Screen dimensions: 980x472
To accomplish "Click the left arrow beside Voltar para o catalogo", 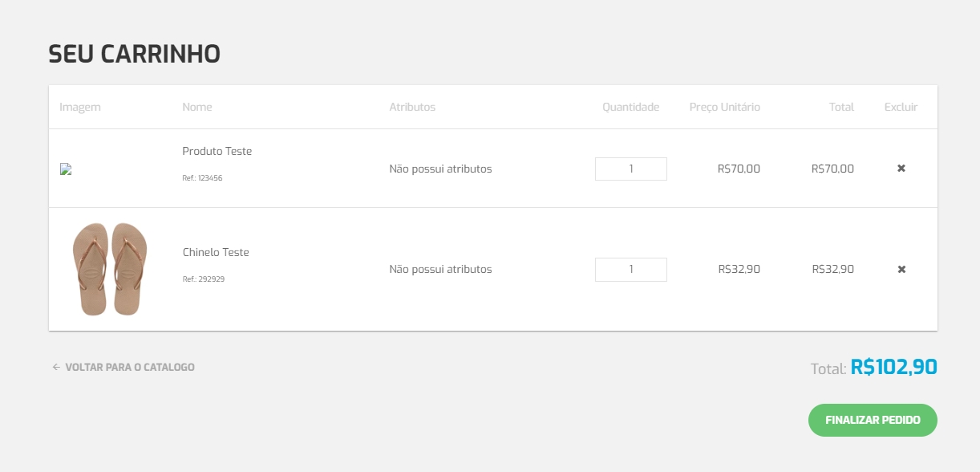I will pos(56,368).
